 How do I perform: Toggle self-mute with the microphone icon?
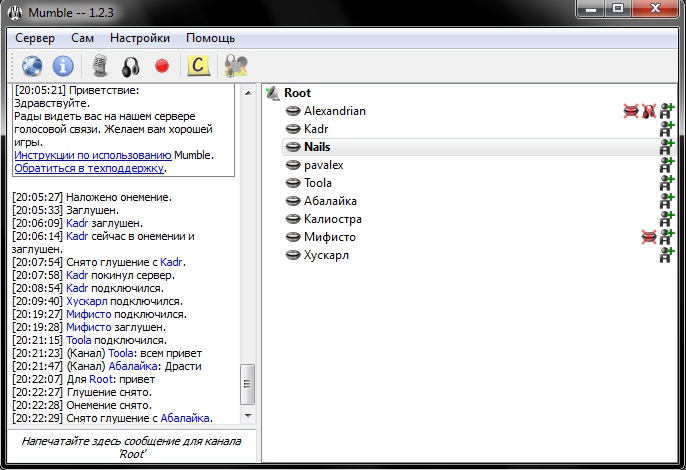coord(100,66)
